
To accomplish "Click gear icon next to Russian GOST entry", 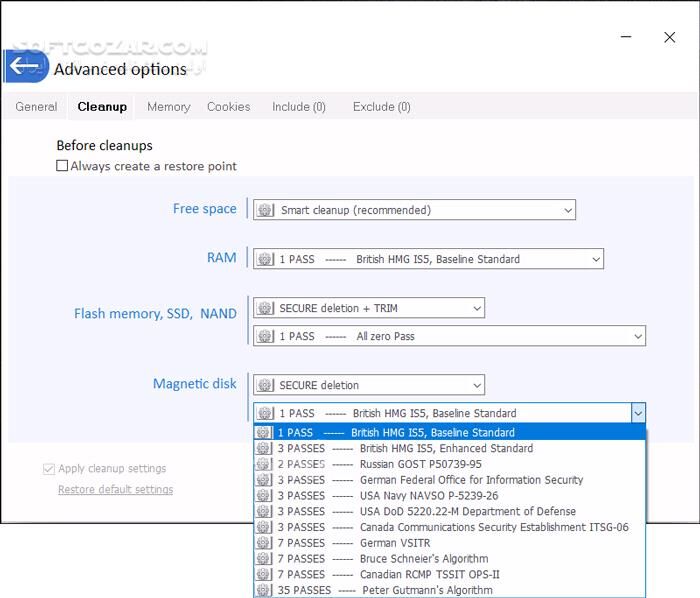I will click(x=264, y=464).
